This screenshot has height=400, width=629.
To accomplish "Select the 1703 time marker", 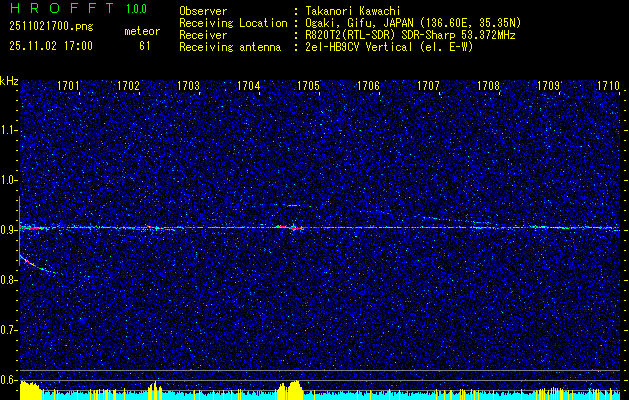I will pyautogui.click(x=189, y=86).
